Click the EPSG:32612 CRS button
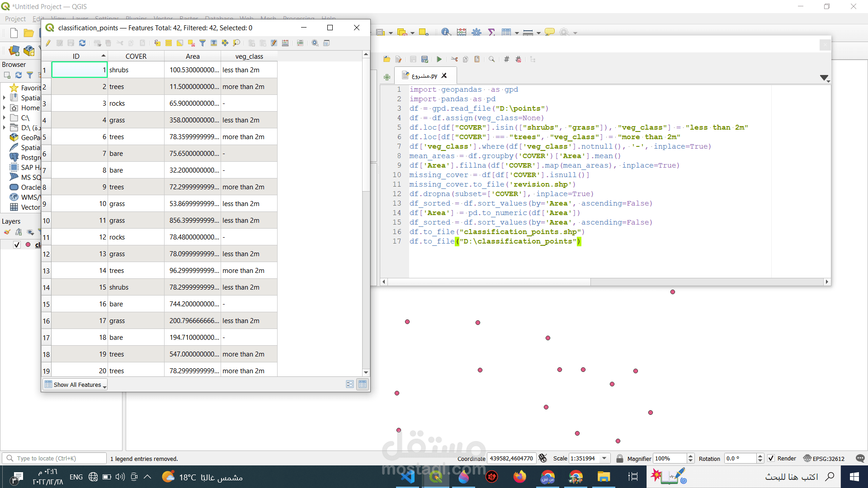This screenshot has width=868, height=488. click(x=824, y=458)
